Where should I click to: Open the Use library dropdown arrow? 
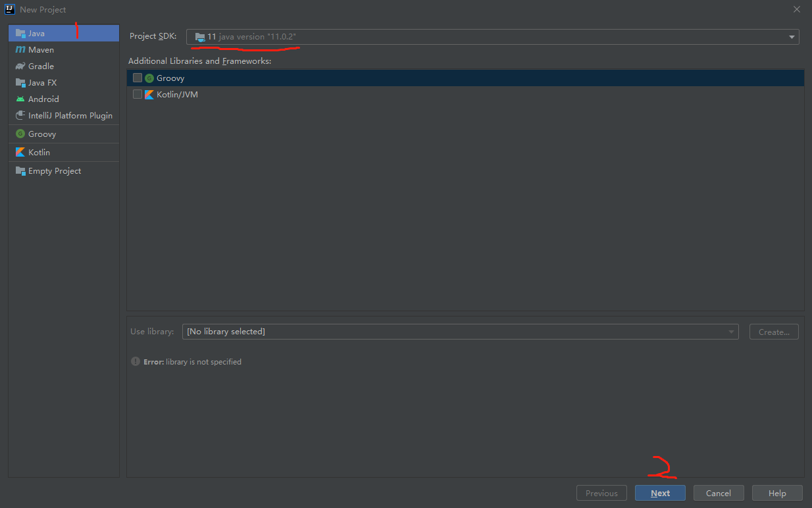(731, 332)
